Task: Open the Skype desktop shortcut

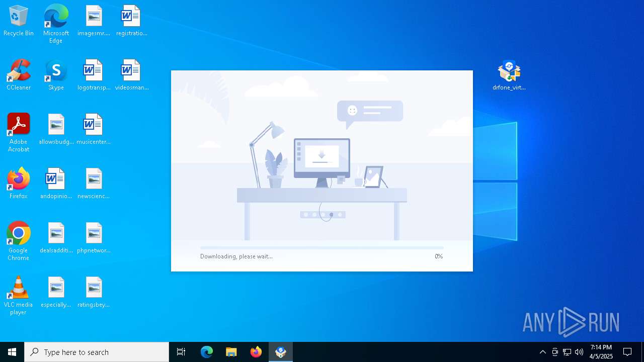Action: (x=56, y=75)
